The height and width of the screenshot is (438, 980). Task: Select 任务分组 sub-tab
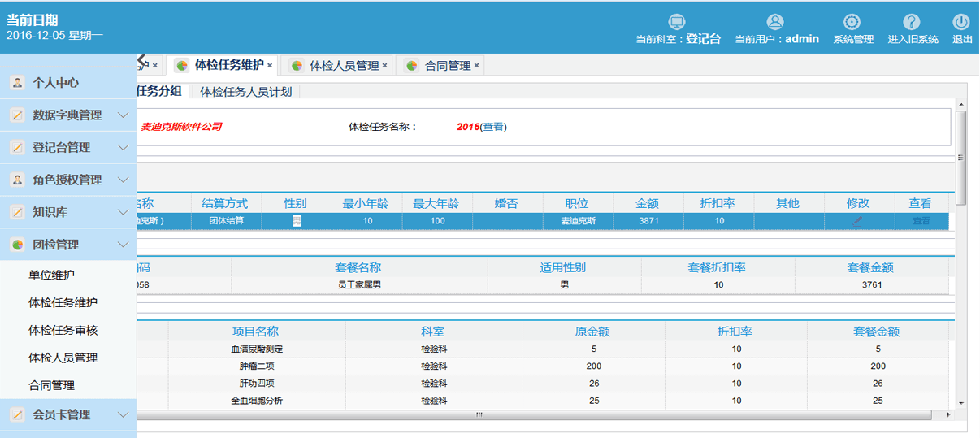[161, 91]
